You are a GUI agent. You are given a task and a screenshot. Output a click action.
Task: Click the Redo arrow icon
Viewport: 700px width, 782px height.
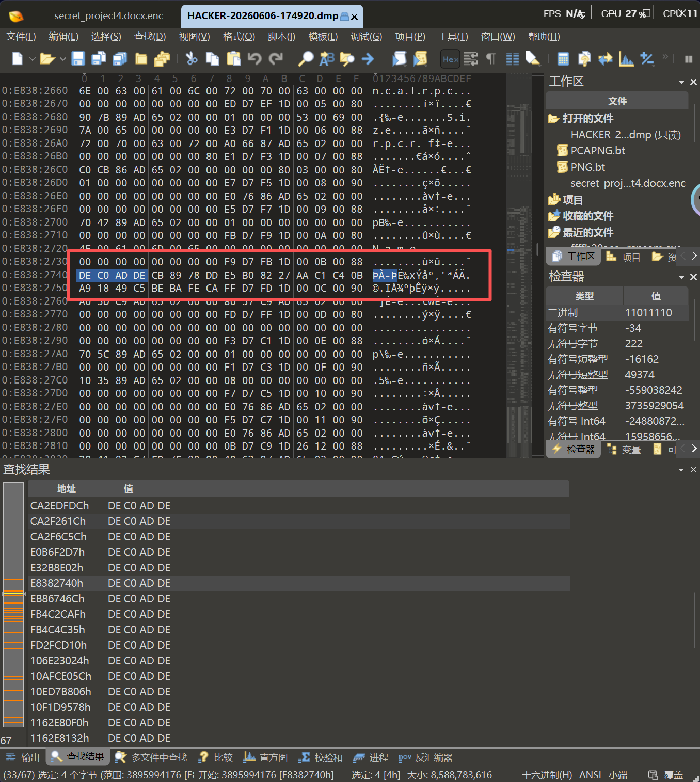click(x=276, y=59)
